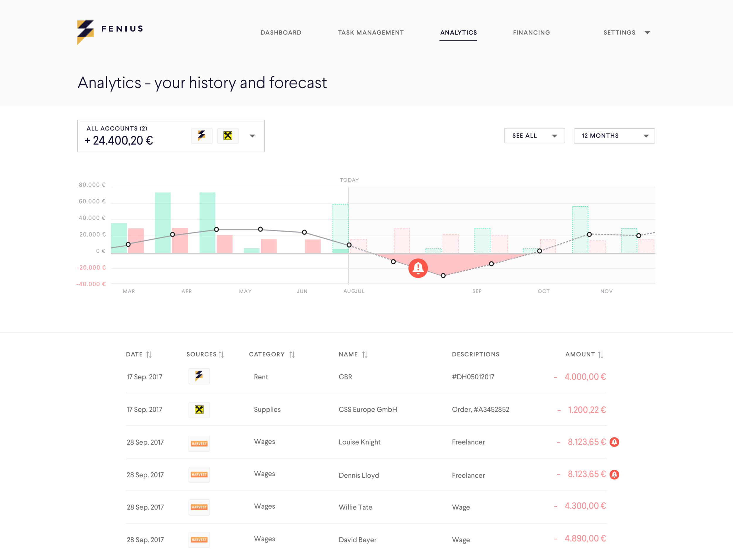Open the 12 Months period dropdown

[x=614, y=136]
